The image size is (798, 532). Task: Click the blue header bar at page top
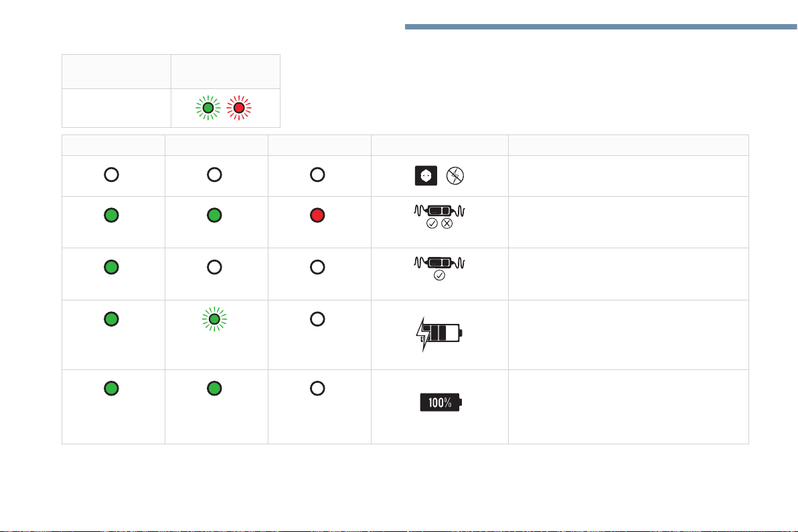pos(601,27)
